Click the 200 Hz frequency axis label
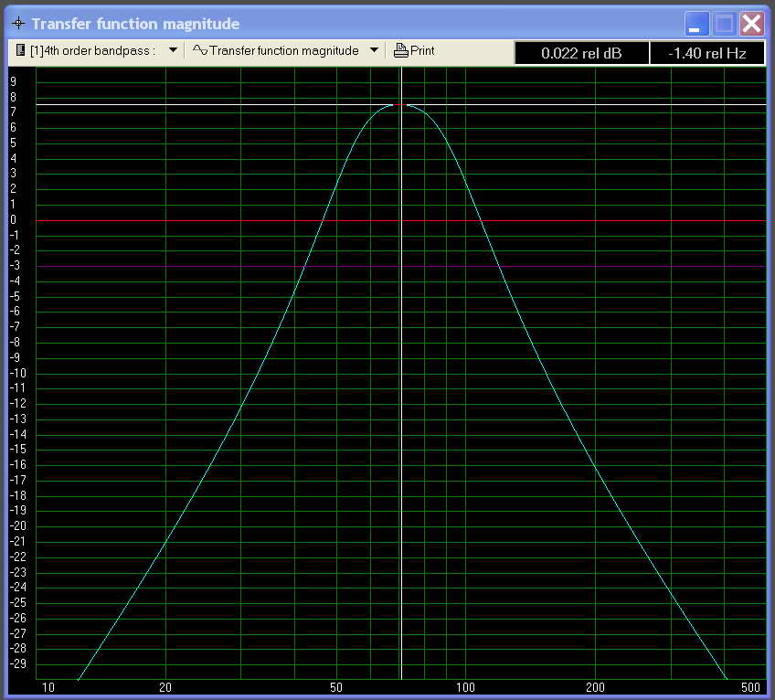The image size is (775, 700). click(x=595, y=687)
